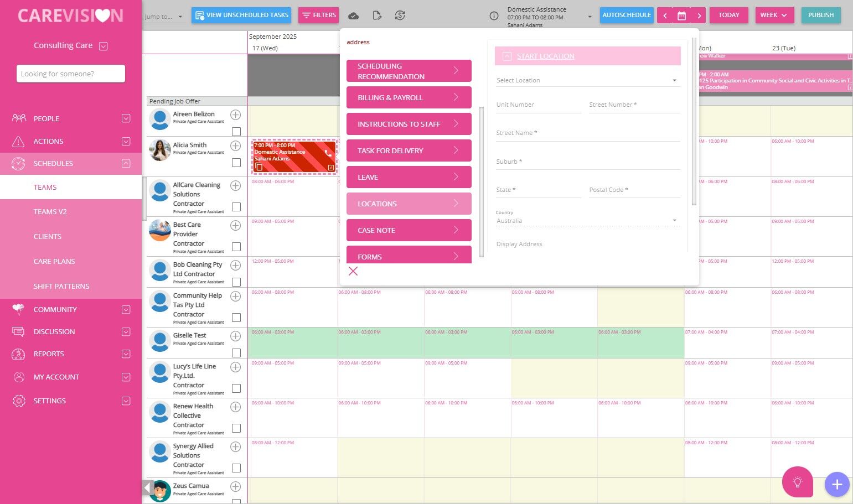Click the purple plus floating action button
This screenshot has width=853, height=504.
pos(837,485)
